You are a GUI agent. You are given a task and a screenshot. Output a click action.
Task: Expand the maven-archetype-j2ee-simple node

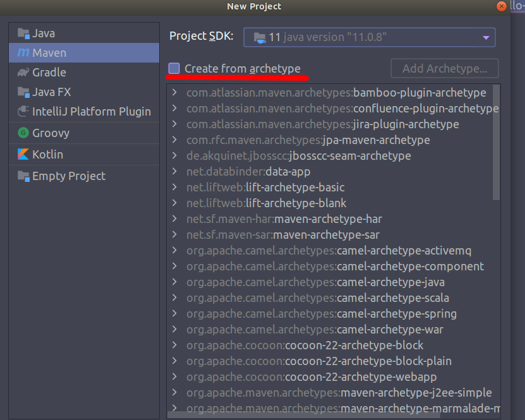click(174, 393)
